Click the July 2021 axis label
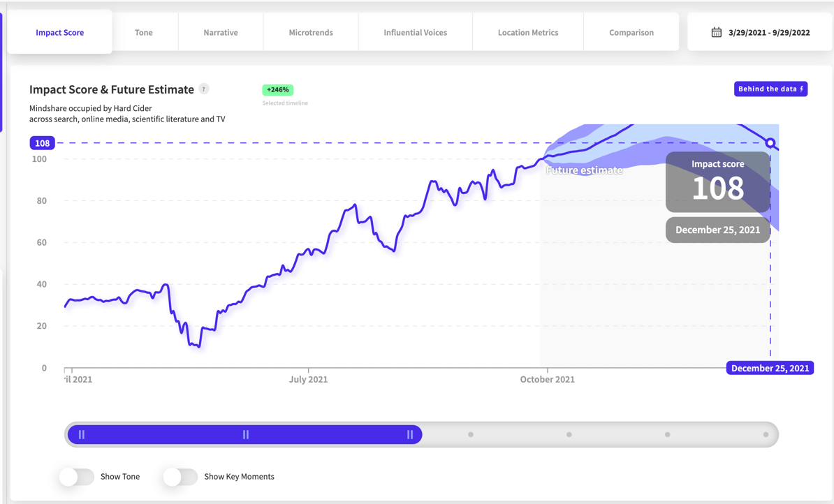This screenshot has height=504, width=834. point(309,380)
